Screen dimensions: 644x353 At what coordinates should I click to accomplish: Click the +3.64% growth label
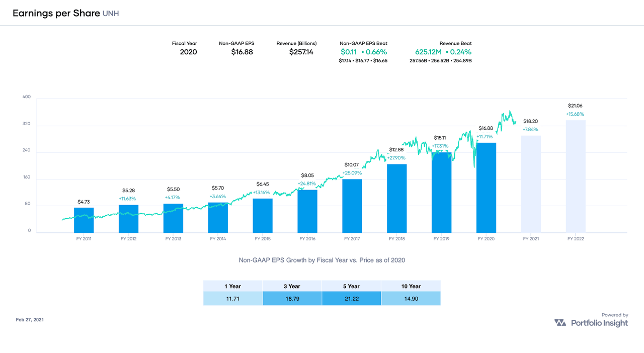[218, 197]
